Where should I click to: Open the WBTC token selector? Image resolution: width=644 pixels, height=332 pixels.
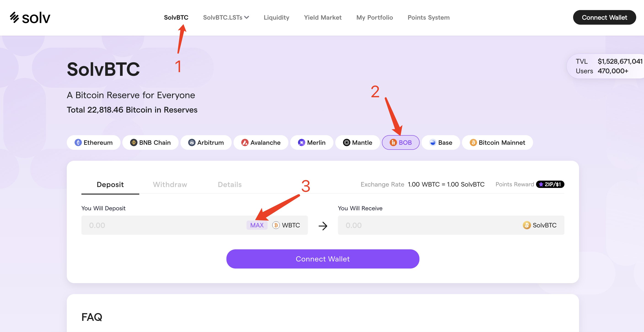(286, 225)
